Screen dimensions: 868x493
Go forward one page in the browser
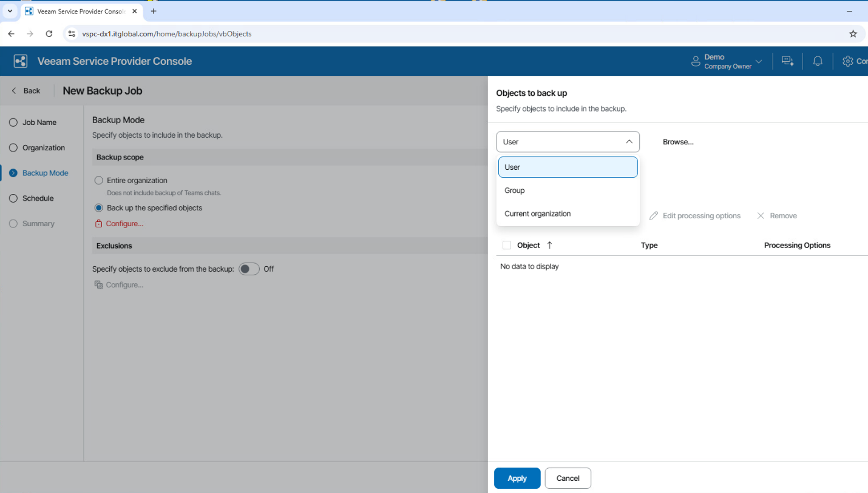click(30, 34)
